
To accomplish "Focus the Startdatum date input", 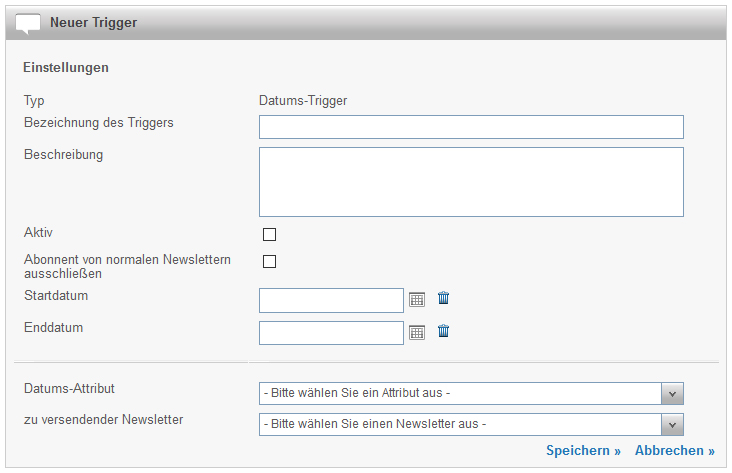I will pyautogui.click(x=331, y=300).
